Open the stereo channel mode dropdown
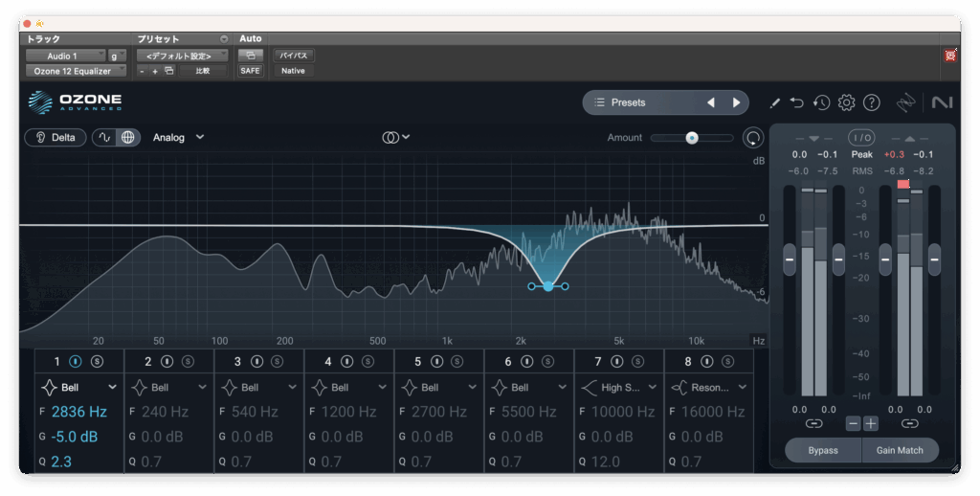Screen dimensions: 980x496 pos(396,137)
